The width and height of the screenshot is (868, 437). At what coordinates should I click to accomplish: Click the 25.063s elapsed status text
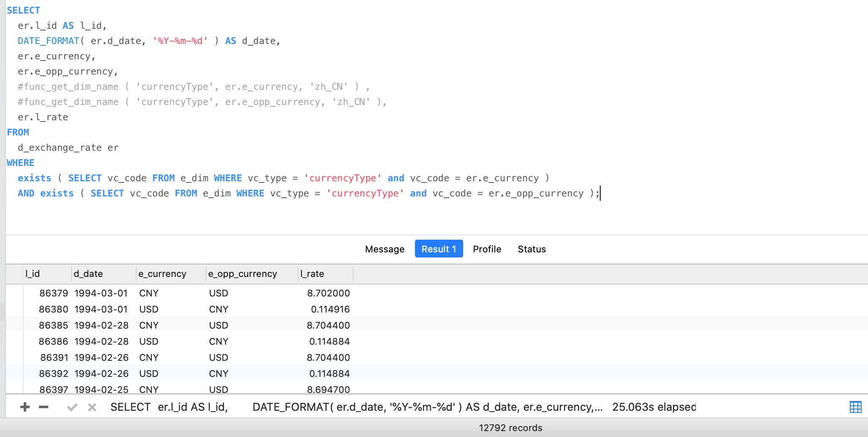[x=654, y=407]
